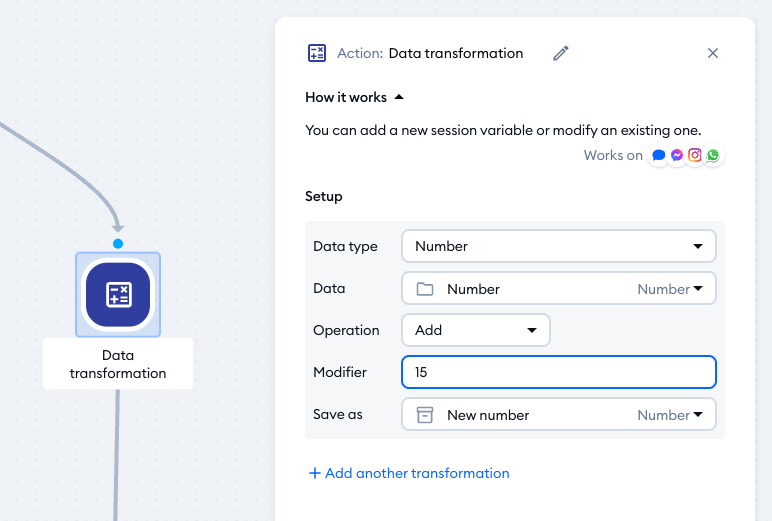Open the Data variable Number dropdown
The height and width of the screenshot is (521, 772).
(x=558, y=289)
